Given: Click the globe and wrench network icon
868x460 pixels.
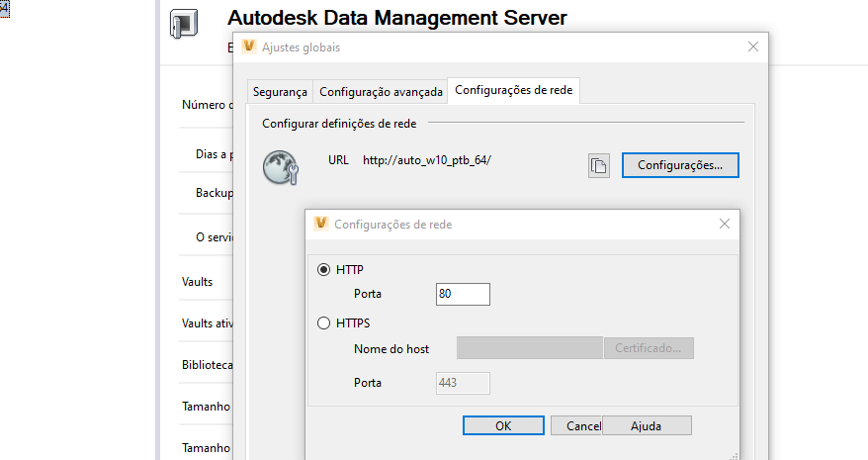Looking at the screenshot, I should point(280,167).
